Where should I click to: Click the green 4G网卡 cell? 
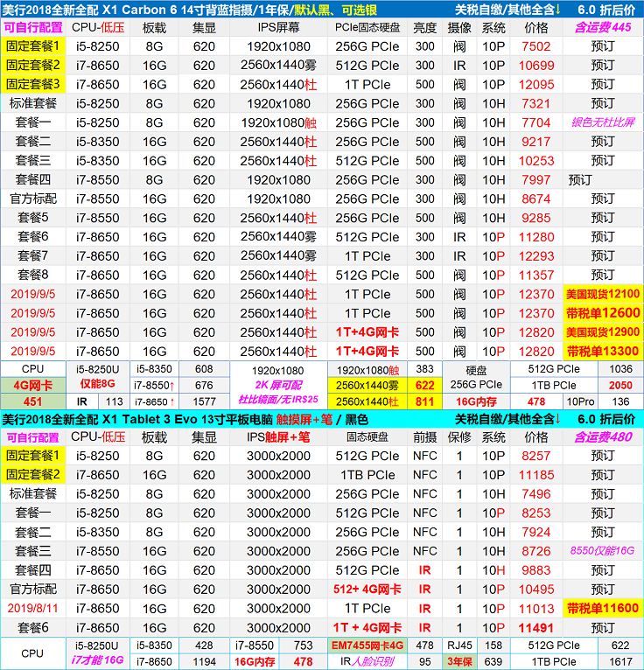(32, 385)
